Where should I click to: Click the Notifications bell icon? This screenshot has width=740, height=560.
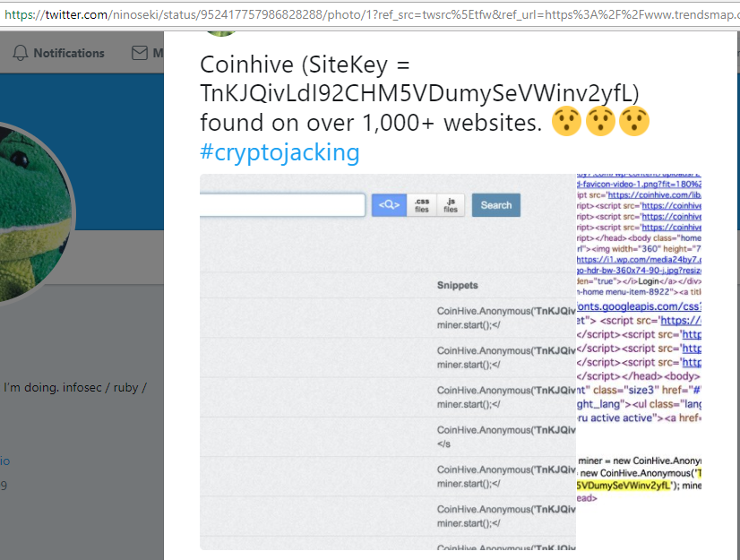(21, 53)
